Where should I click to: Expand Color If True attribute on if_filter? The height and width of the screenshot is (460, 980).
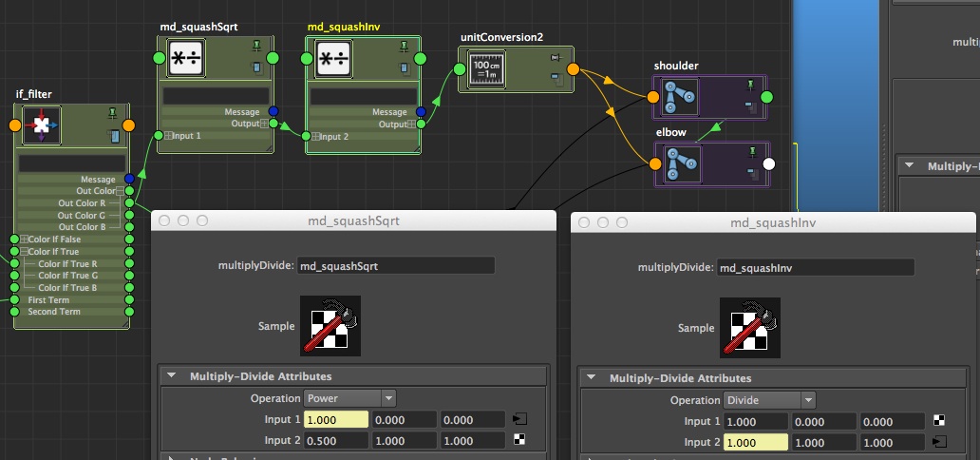click(24, 252)
